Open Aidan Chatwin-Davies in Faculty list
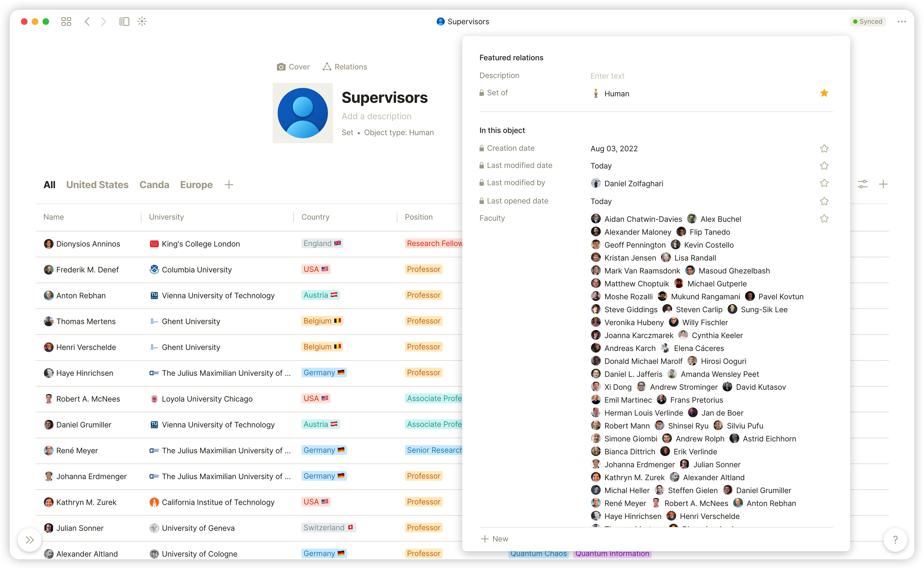 click(637, 219)
